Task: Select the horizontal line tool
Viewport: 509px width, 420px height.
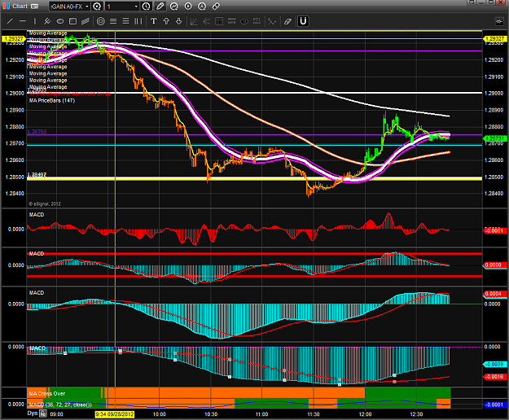Action: pos(23,21)
